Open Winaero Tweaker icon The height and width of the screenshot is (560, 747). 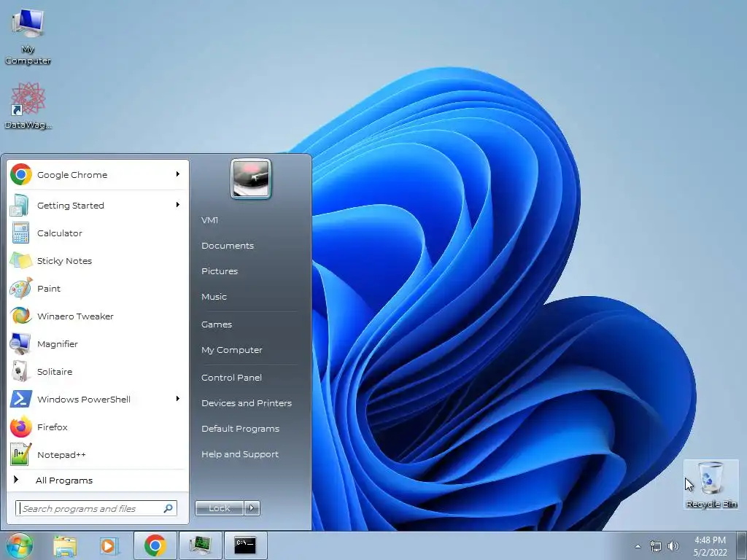pyautogui.click(x=20, y=316)
